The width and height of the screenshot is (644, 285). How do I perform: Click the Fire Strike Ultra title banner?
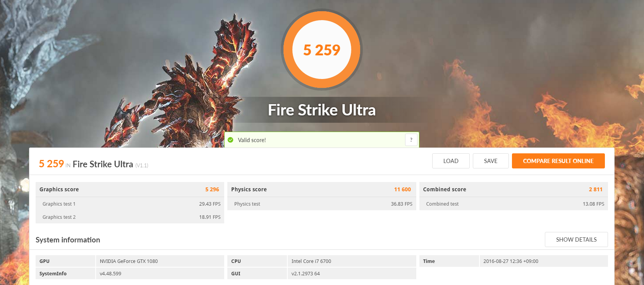point(322,110)
